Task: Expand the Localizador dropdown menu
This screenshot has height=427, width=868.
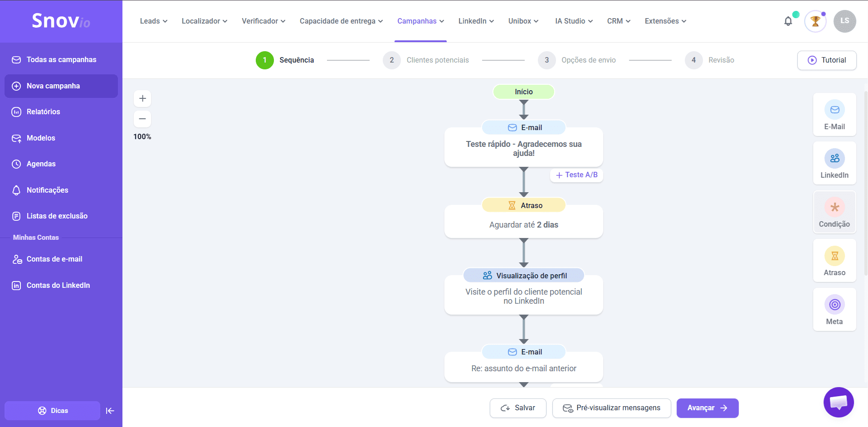Action: [x=204, y=21]
